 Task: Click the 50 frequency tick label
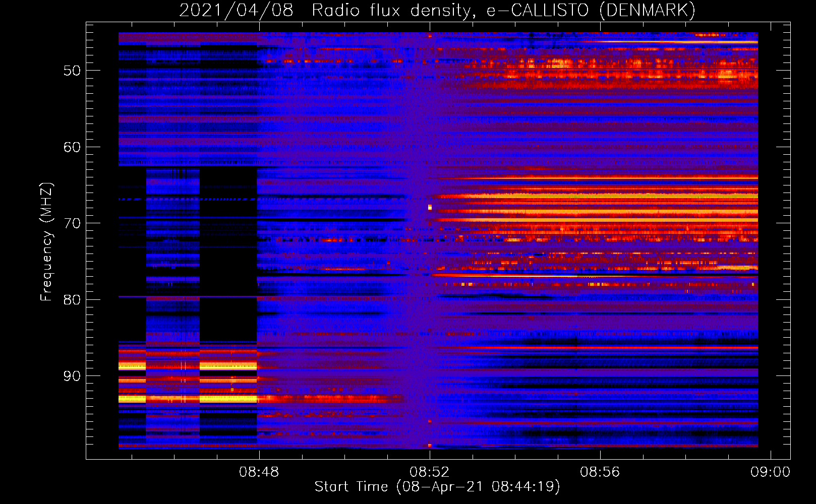click(72, 71)
